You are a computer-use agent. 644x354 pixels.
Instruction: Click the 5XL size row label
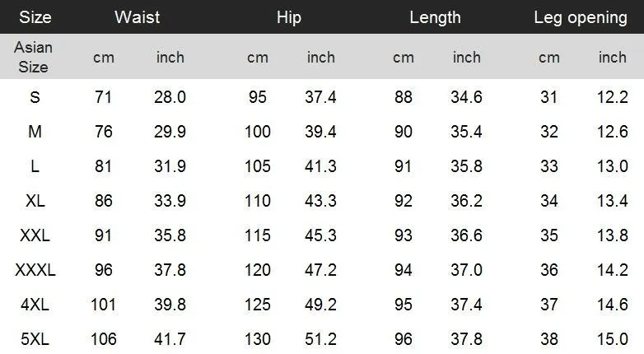click(35, 339)
